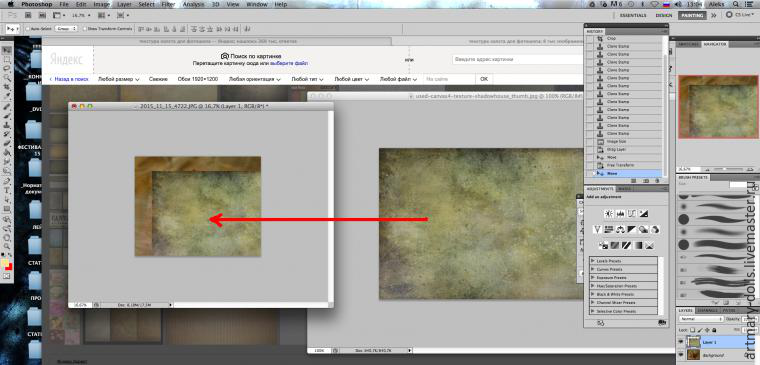Enable the Auto-Select checkbox
The width and height of the screenshot is (760, 365).
pos(27,29)
